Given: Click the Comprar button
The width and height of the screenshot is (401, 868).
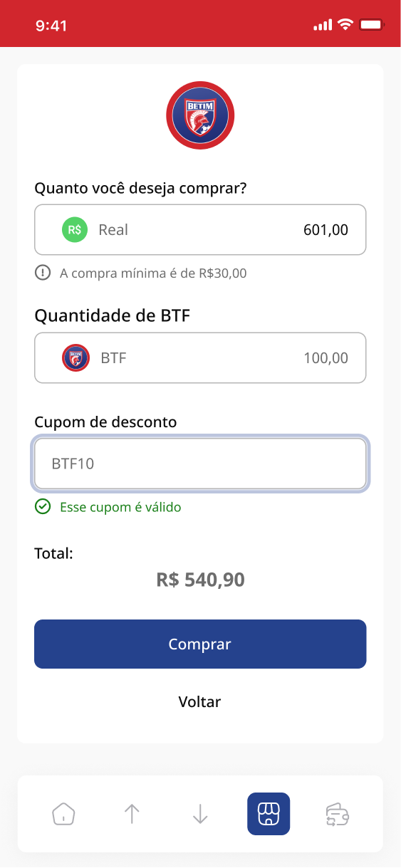Looking at the screenshot, I should coord(200,644).
